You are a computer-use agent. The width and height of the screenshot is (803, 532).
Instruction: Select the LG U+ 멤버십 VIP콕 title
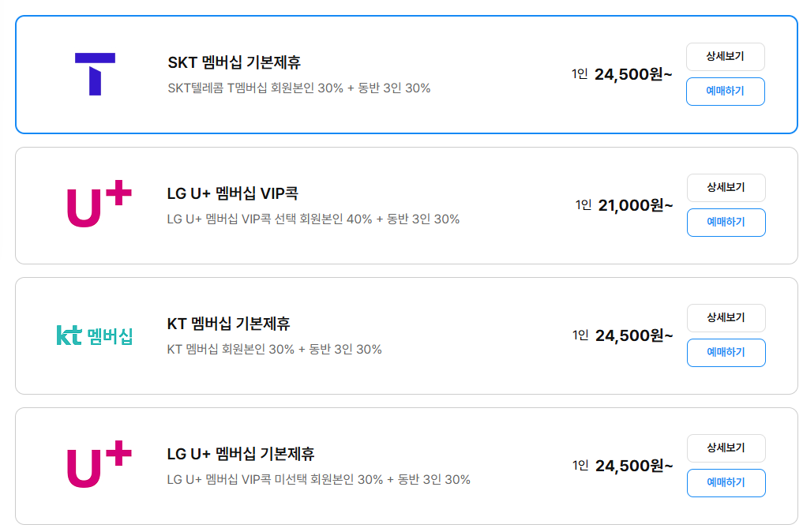click(232, 193)
